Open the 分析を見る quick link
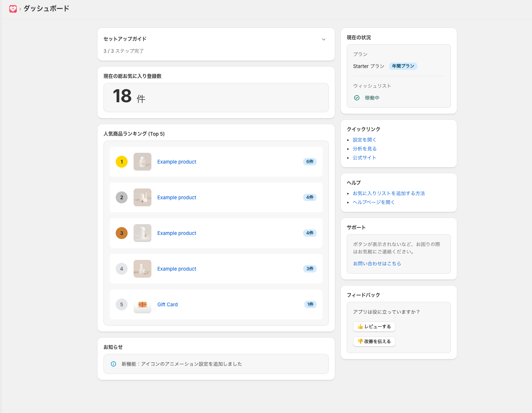Screen dimensions: 532x413 [365, 148]
